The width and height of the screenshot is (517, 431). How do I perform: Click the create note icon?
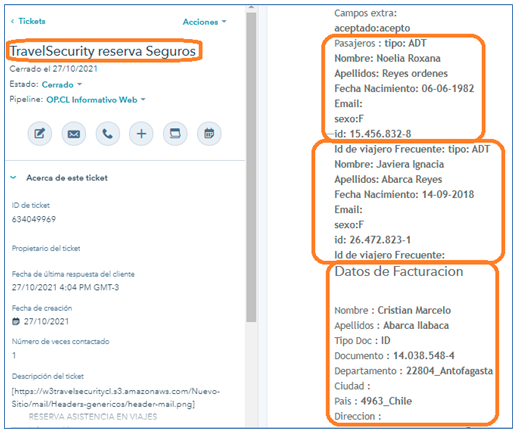40,134
